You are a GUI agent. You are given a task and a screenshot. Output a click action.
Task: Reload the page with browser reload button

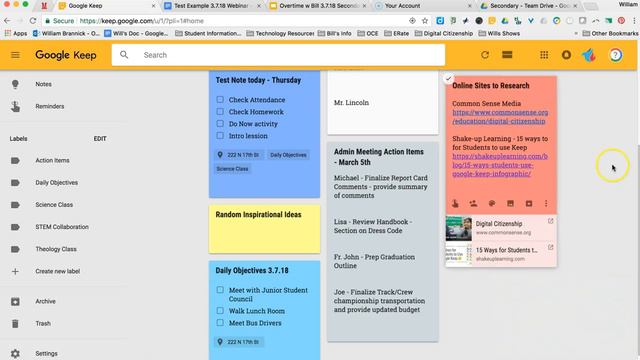point(33,20)
